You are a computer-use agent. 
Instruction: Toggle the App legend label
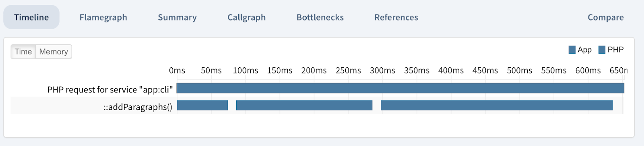[x=584, y=50]
